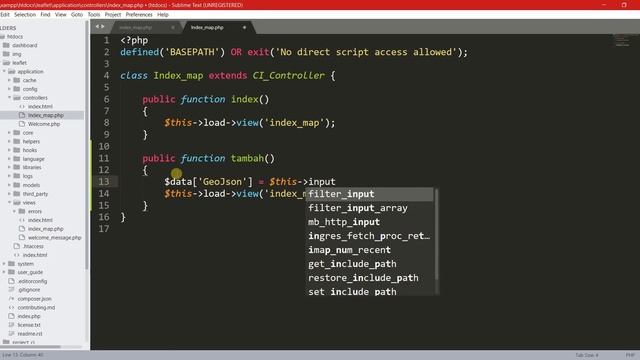Screen dimensions: 640x360
Task: Click file icon for views index_map.php
Action: (22, 229)
